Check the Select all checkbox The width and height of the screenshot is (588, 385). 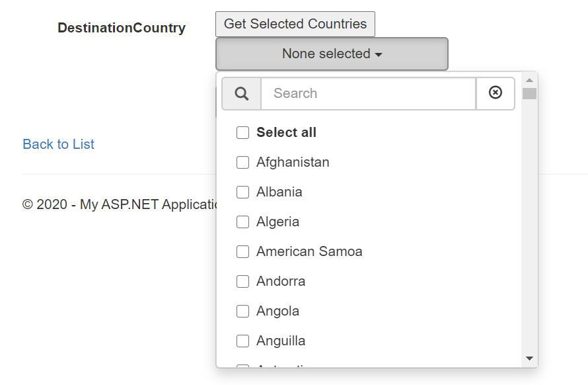(x=242, y=132)
